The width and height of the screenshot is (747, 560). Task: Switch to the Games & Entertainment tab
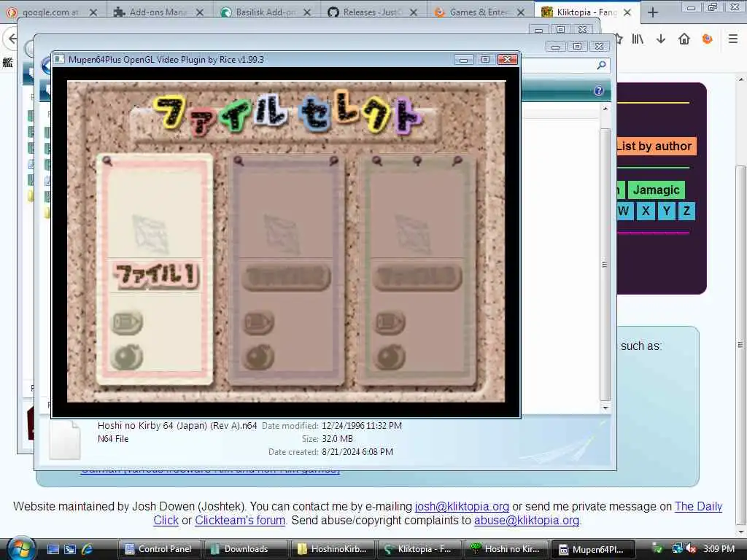pyautogui.click(x=479, y=12)
